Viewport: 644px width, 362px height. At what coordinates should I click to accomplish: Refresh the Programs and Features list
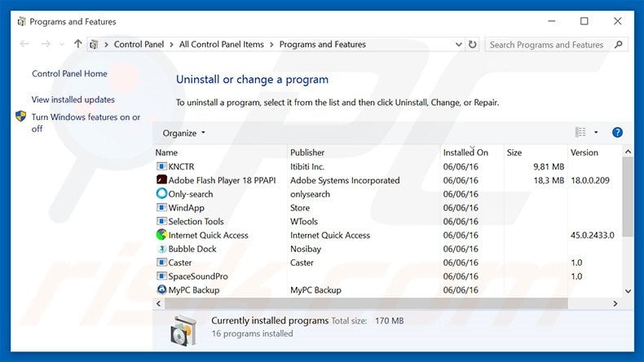tap(472, 44)
